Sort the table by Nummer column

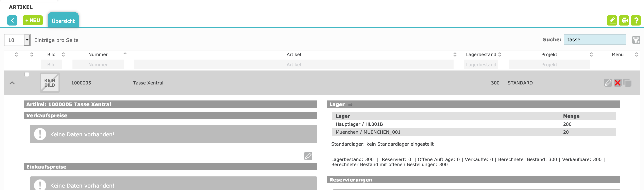click(x=98, y=54)
